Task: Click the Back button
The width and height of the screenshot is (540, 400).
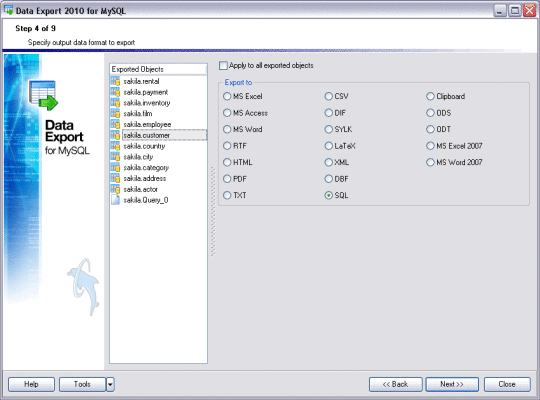Action: click(x=395, y=384)
